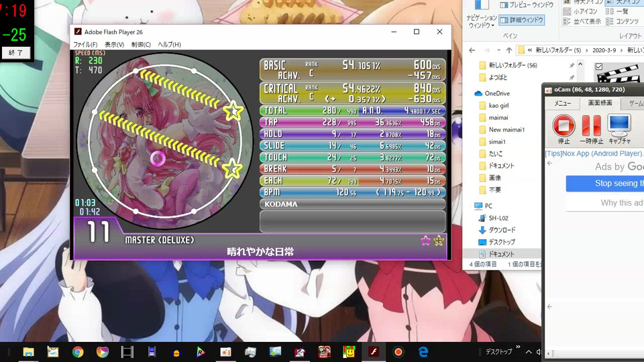
Task: Open the Tips Nox App Android Player link
Action: (594, 154)
